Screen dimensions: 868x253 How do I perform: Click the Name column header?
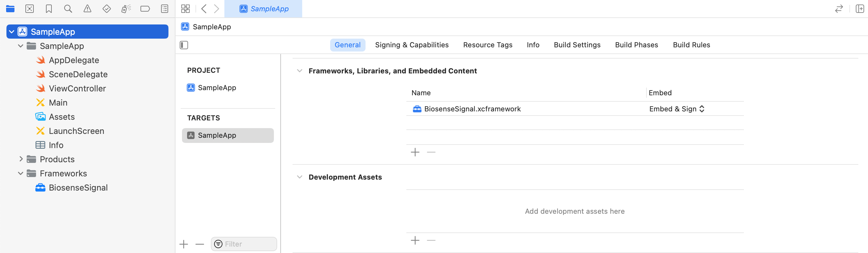[x=421, y=93]
